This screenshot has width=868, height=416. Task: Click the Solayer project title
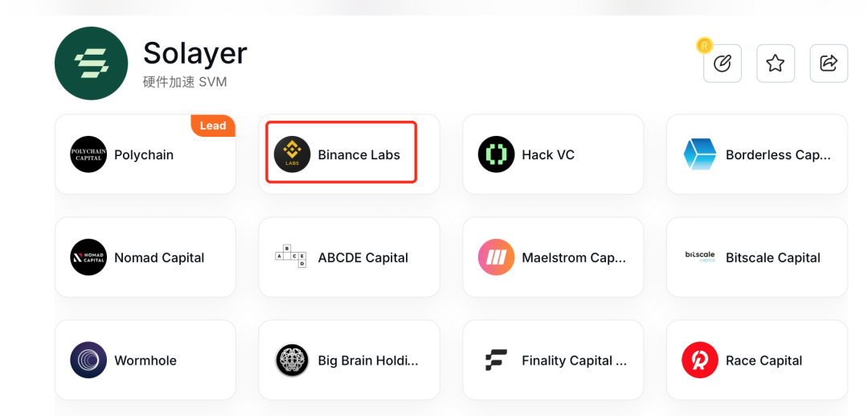[195, 53]
